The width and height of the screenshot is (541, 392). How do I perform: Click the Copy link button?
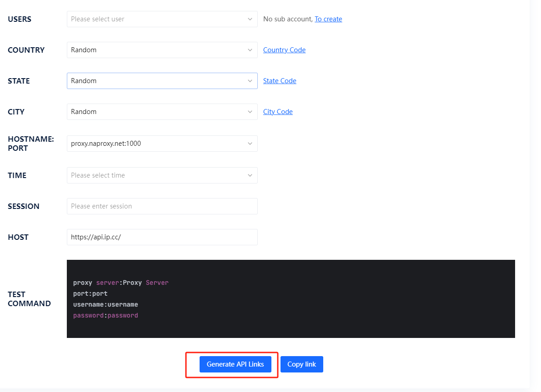pos(301,364)
